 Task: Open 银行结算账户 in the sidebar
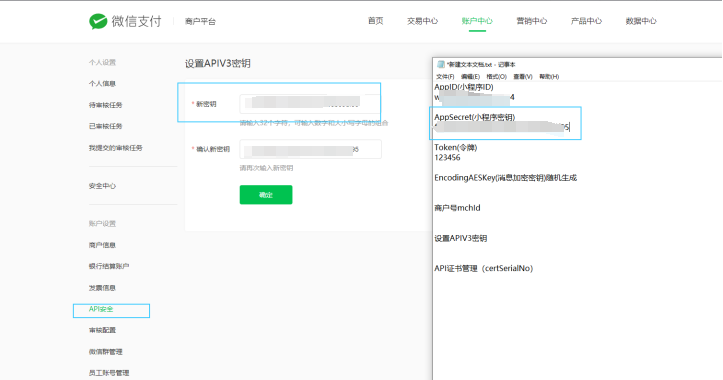pos(109,266)
